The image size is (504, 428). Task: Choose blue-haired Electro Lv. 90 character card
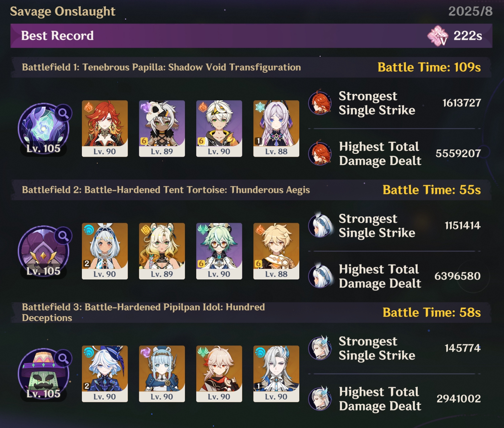click(162, 374)
